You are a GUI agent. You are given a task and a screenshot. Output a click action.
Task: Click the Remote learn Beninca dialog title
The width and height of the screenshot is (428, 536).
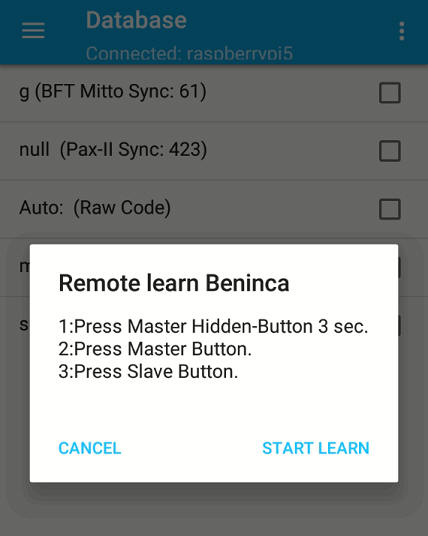click(174, 283)
